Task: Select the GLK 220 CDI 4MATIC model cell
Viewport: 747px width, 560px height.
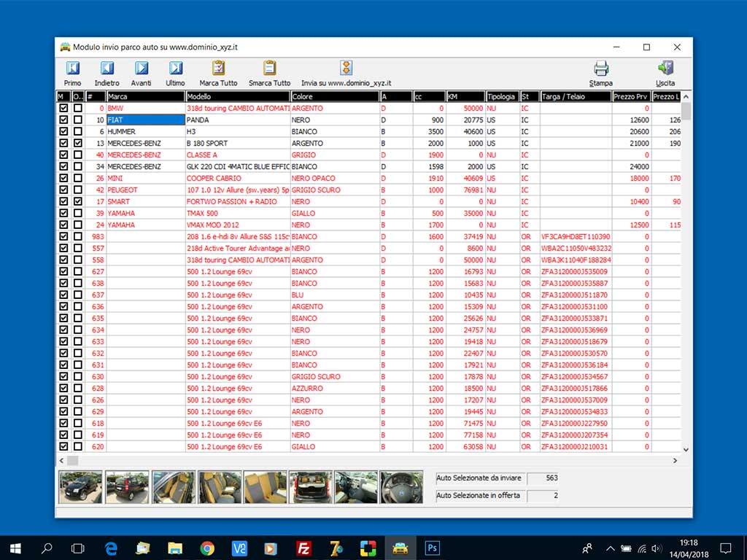Action: pos(238,167)
